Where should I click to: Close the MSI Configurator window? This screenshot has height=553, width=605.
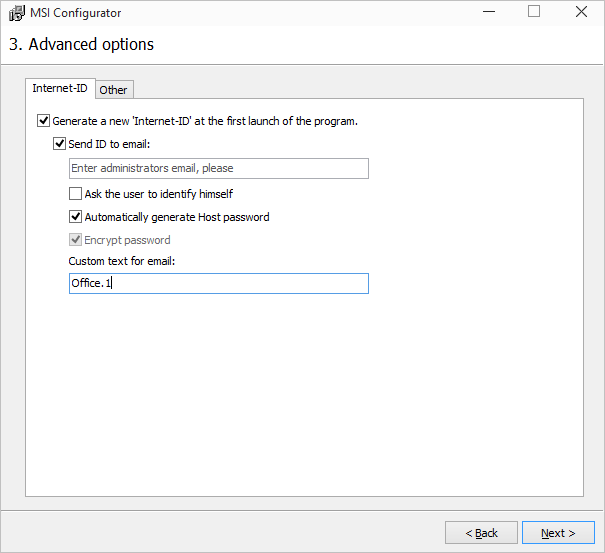pyautogui.click(x=581, y=13)
